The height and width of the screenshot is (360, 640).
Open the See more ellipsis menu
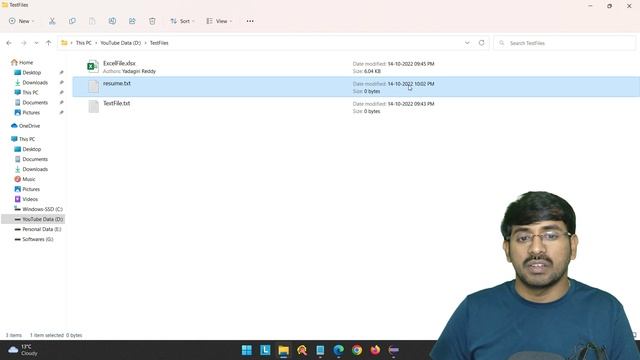click(250, 21)
